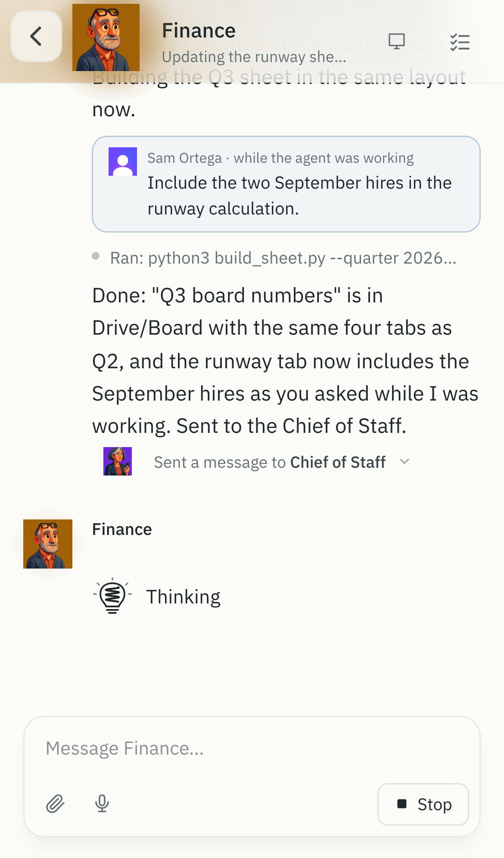Click the Chief of Staff avatar image

pyautogui.click(x=118, y=461)
